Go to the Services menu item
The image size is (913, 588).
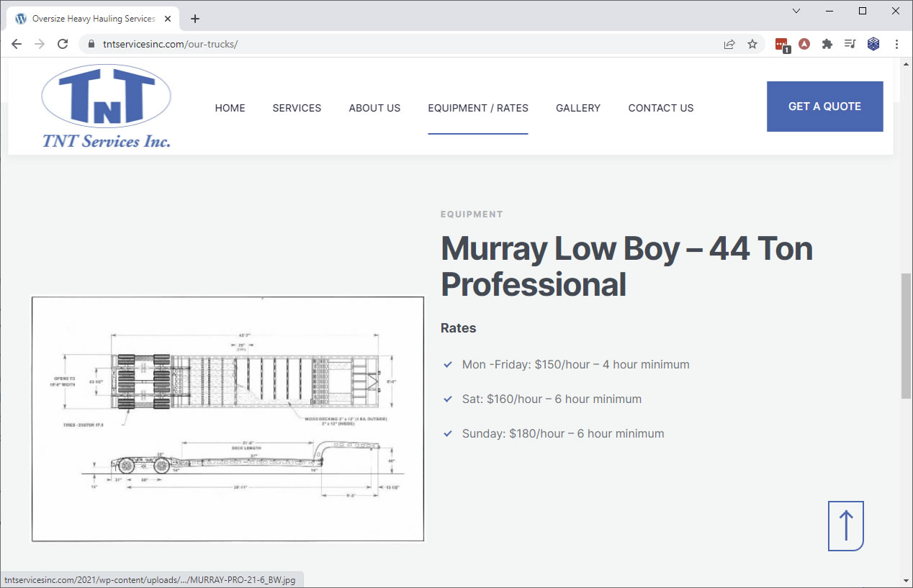[x=297, y=108]
